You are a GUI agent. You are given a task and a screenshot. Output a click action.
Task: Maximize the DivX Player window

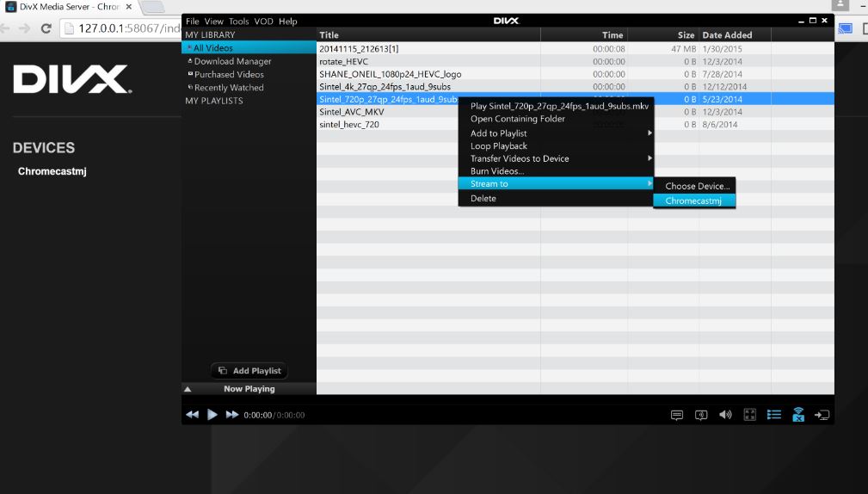coord(813,21)
